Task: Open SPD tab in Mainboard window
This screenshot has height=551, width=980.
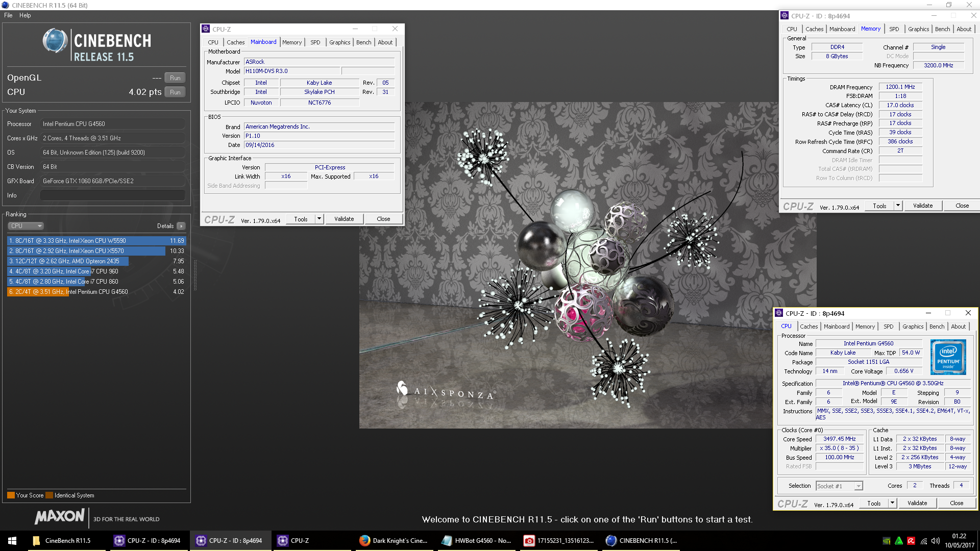Action: 315,42
